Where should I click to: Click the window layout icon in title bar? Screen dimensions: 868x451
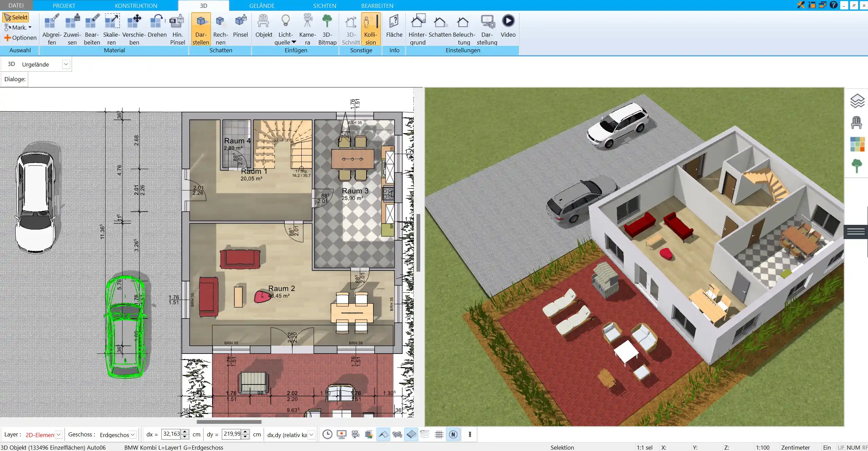click(x=812, y=5)
